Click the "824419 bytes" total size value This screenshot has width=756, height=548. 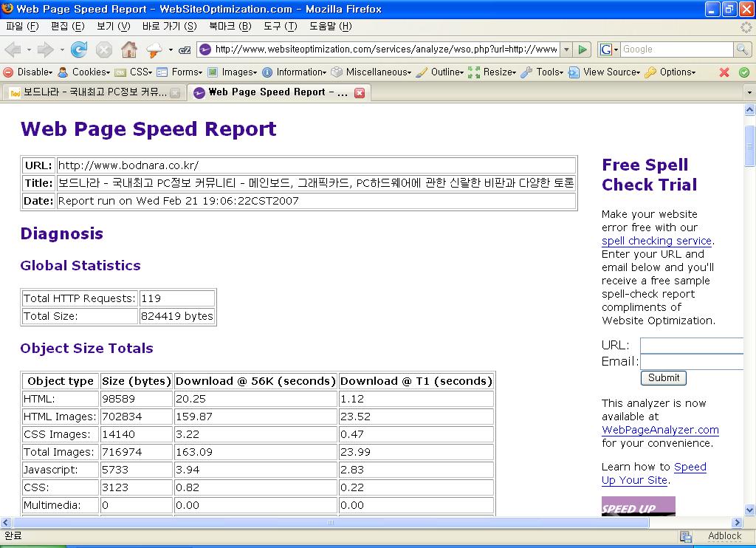click(177, 316)
